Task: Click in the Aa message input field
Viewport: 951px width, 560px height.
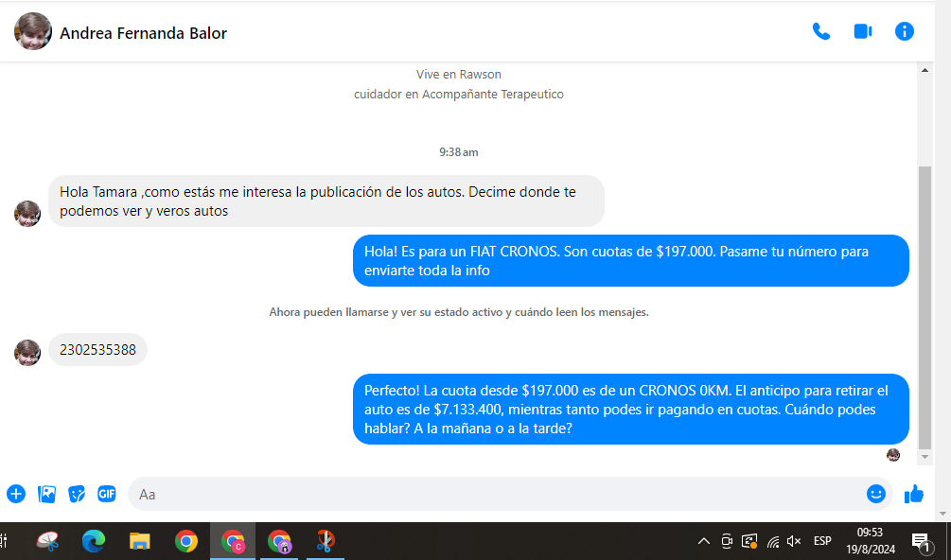Action: tap(492, 494)
